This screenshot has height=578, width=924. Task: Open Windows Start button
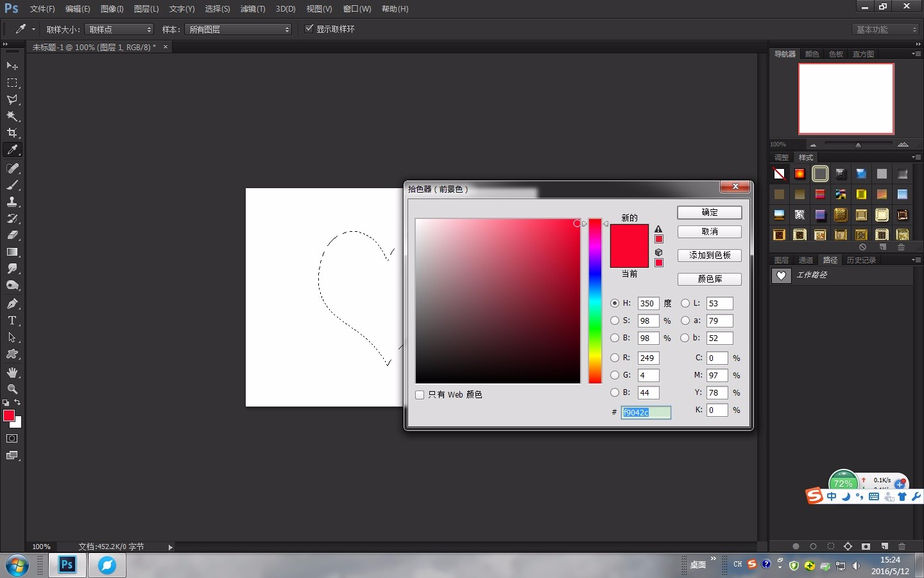pyautogui.click(x=17, y=566)
